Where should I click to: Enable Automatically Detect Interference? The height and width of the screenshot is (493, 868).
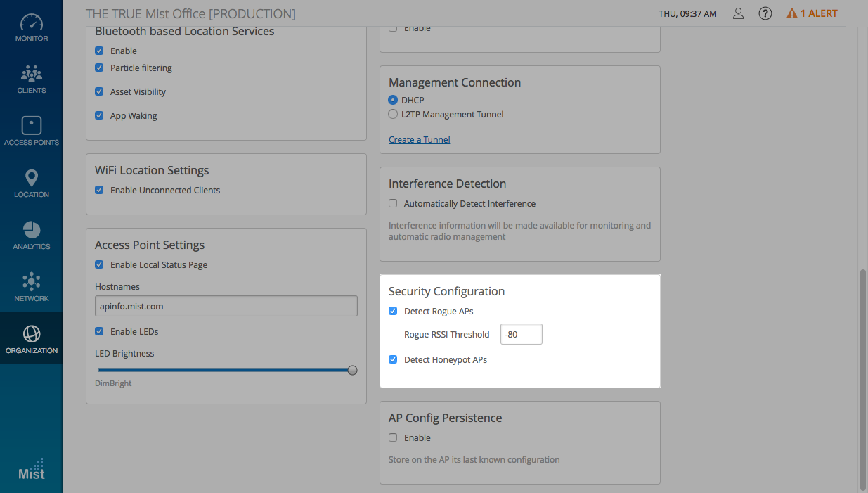[393, 204]
